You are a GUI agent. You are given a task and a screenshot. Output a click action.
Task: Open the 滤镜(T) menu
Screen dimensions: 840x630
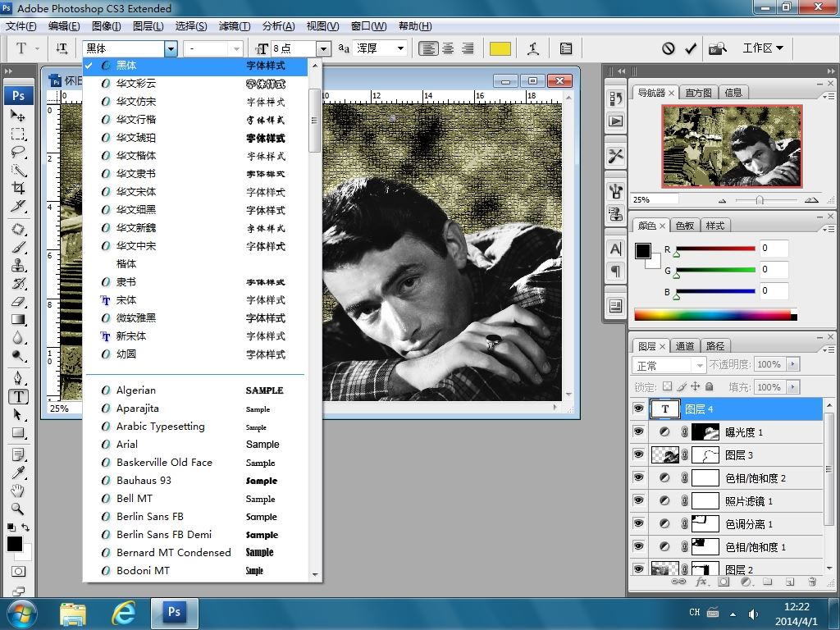[235, 26]
